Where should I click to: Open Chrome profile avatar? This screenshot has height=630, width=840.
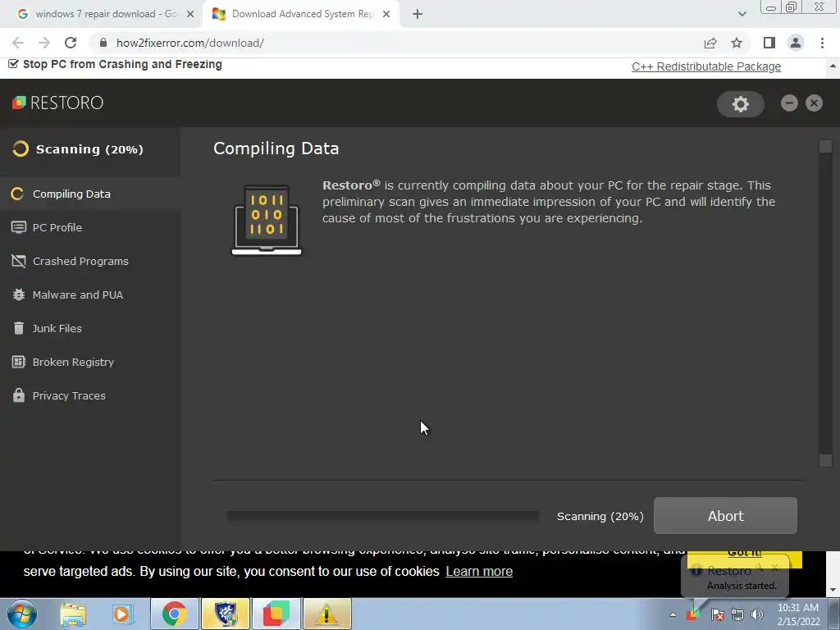(x=796, y=43)
